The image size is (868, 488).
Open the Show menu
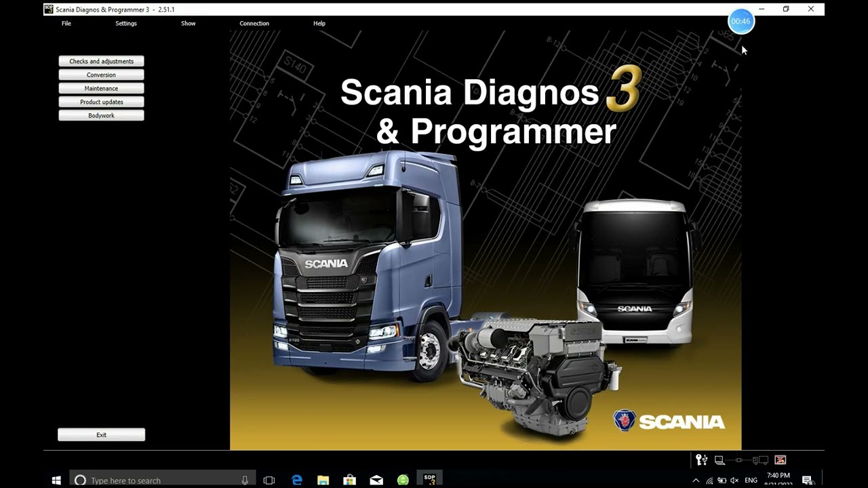189,23
